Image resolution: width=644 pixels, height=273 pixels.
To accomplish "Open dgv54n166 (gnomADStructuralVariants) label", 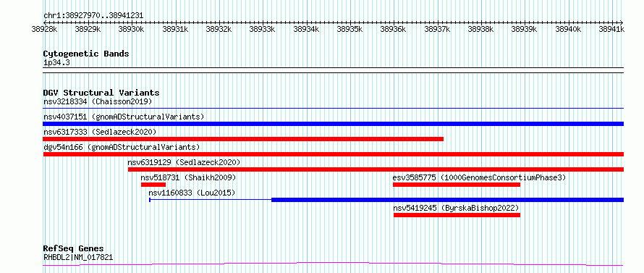I will pos(122,147).
